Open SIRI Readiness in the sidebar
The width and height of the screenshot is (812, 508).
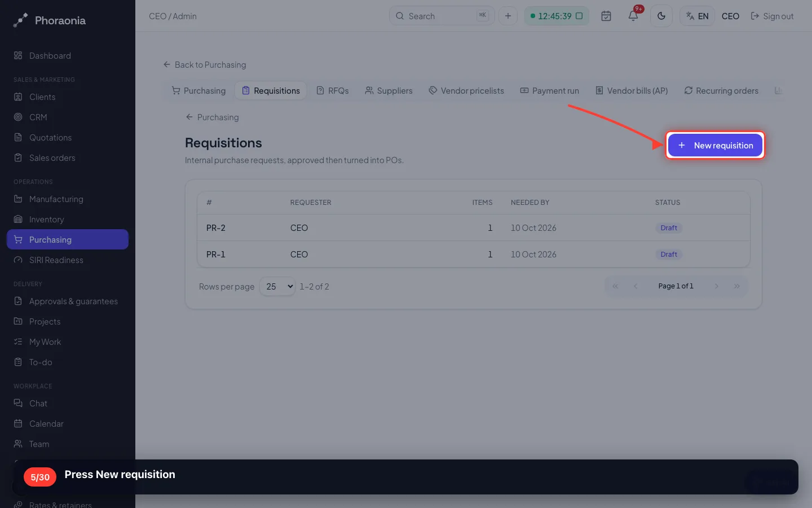[x=68, y=260]
